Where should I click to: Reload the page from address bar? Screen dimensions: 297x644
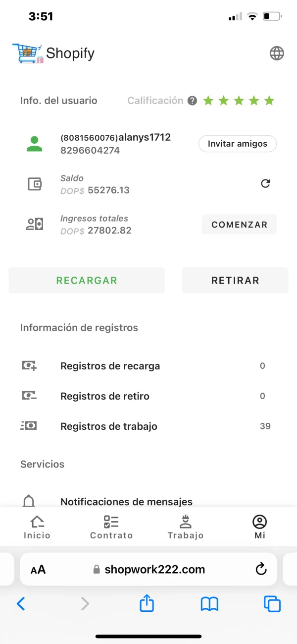coord(261,569)
